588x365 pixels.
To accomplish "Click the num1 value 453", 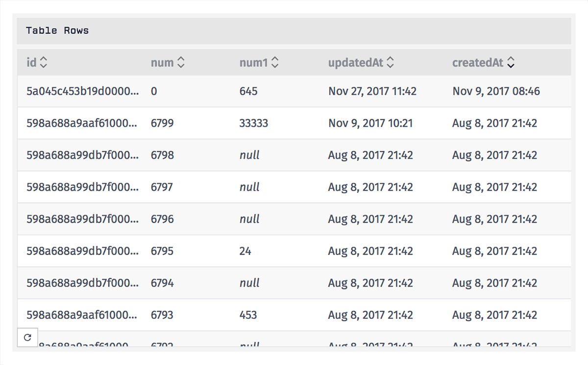I will [248, 315].
